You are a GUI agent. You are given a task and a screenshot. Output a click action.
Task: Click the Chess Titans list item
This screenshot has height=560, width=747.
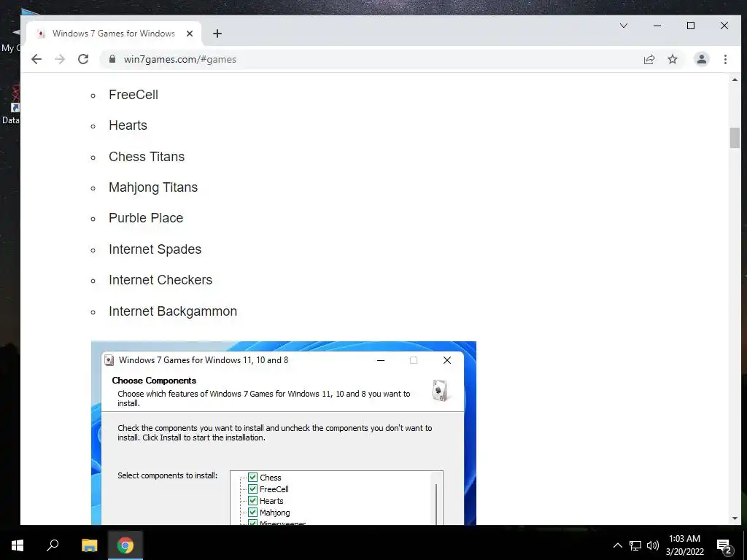(146, 157)
